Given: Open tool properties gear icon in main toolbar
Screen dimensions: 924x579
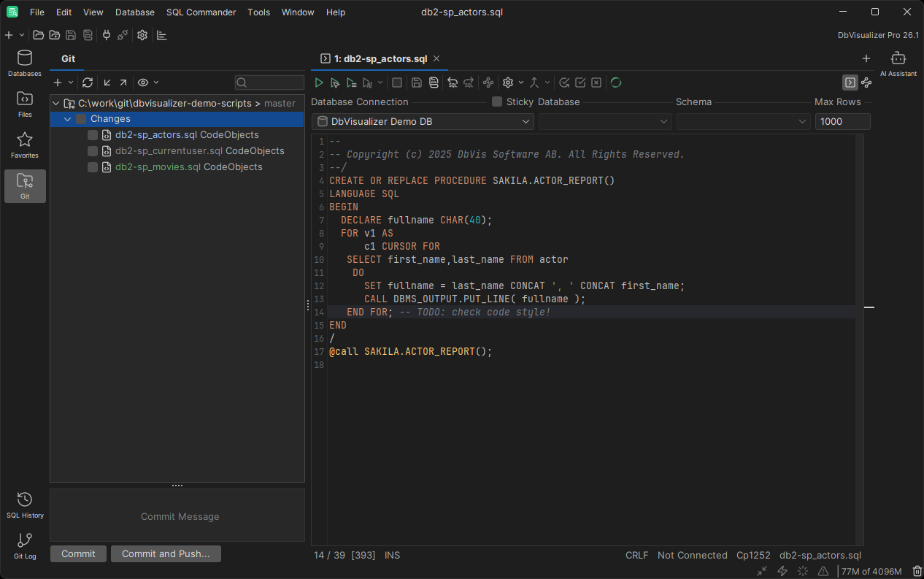Looking at the screenshot, I should (x=142, y=35).
